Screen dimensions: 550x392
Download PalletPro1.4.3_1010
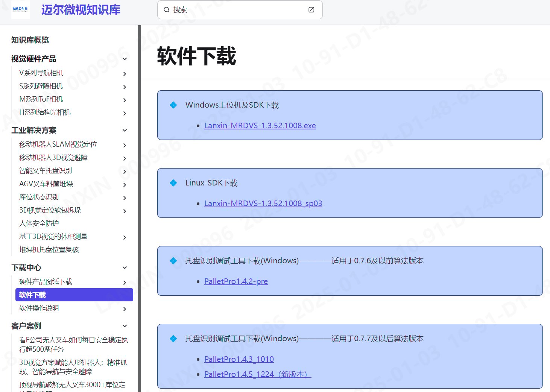(239, 359)
